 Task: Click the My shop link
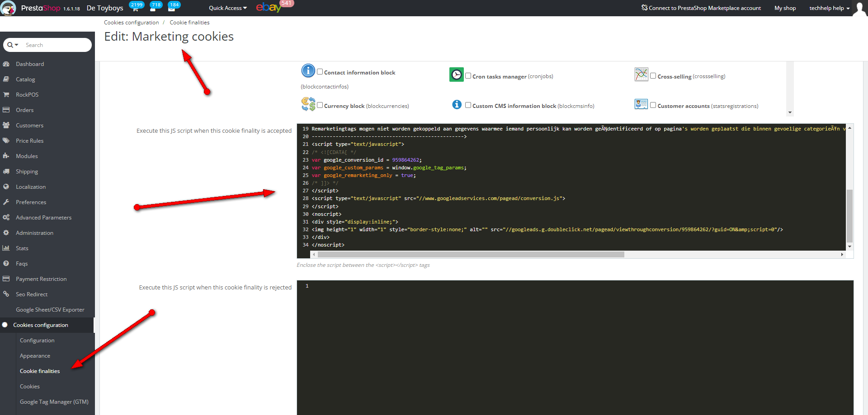(785, 8)
